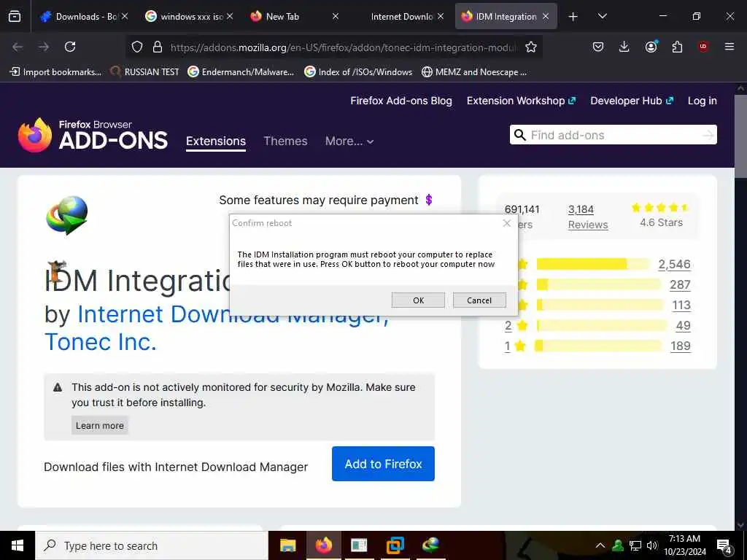Open Firefox Add-ons Blog link
The image size is (747, 560).
tap(401, 101)
